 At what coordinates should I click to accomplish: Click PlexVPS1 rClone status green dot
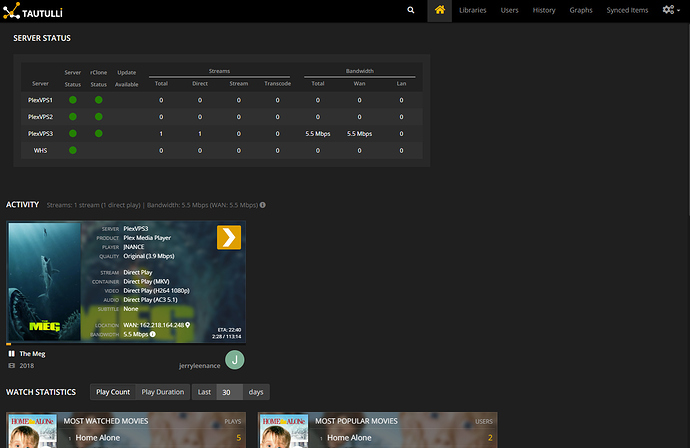point(99,100)
